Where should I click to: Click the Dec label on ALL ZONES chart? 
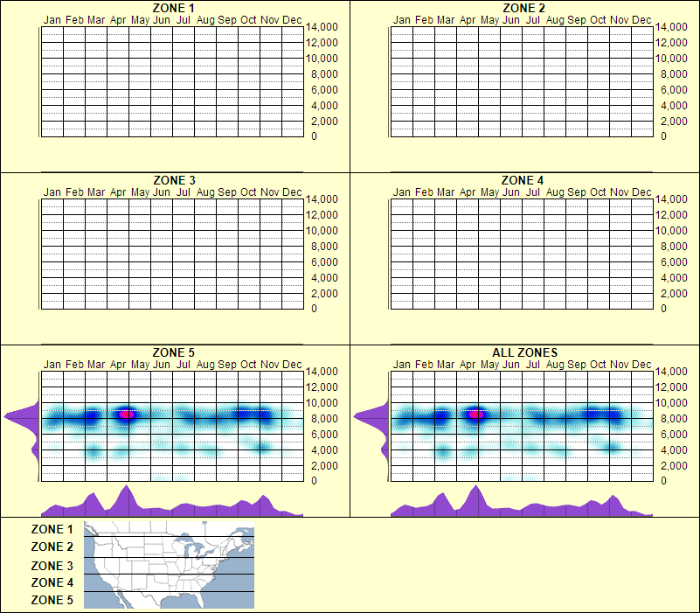(x=641, y=364)
